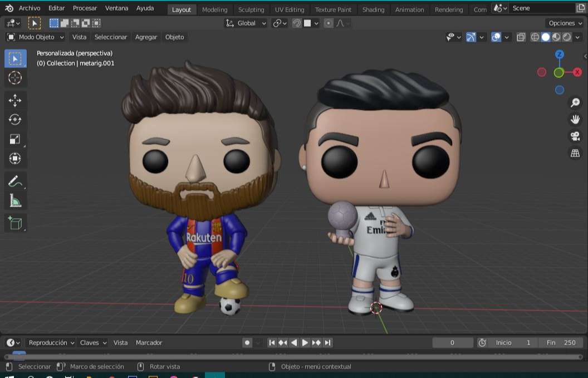Image resolution: width=588 pixels, height=378 pixels.
Task: Open the Archivo menu
Action: coord(30,8)
